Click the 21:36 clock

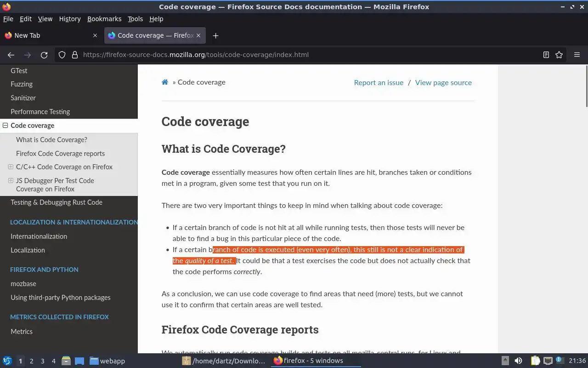[577, 361]
